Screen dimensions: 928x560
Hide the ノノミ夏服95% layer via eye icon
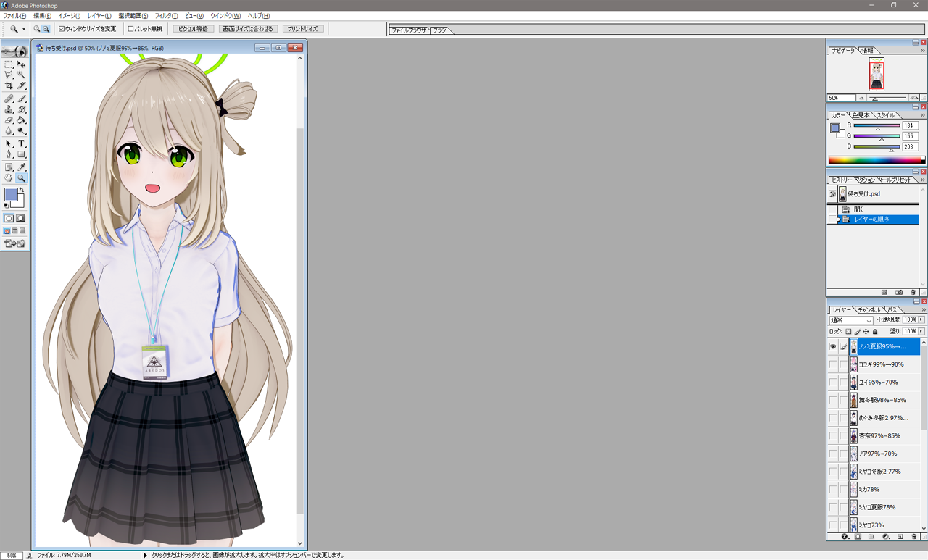click(832, 347)
